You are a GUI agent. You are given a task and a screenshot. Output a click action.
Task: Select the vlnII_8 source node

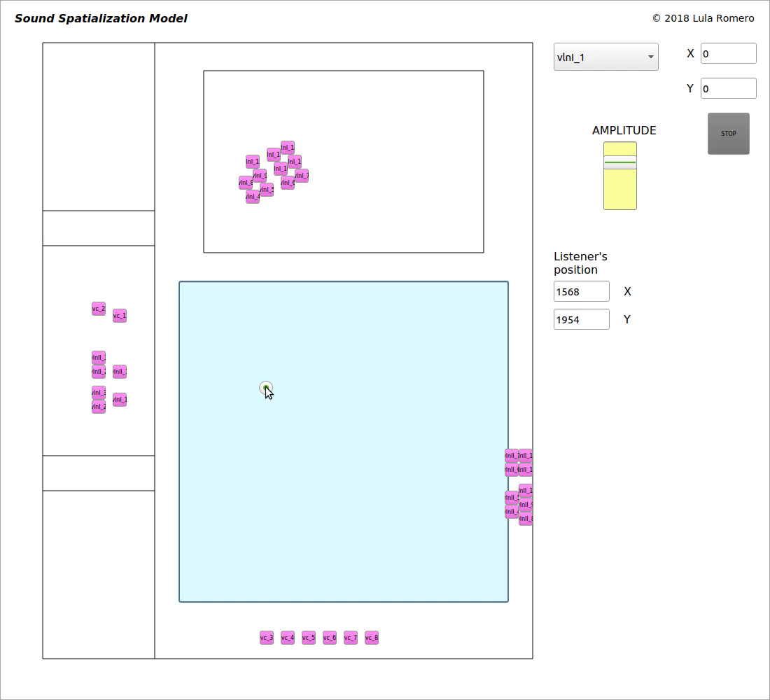[x=526, y=519]
